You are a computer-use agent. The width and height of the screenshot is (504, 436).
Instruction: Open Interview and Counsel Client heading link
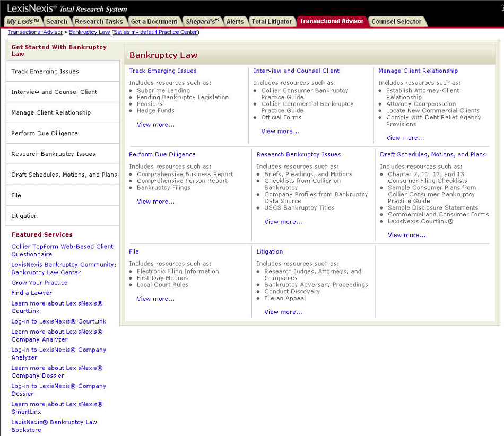point(297,71)
